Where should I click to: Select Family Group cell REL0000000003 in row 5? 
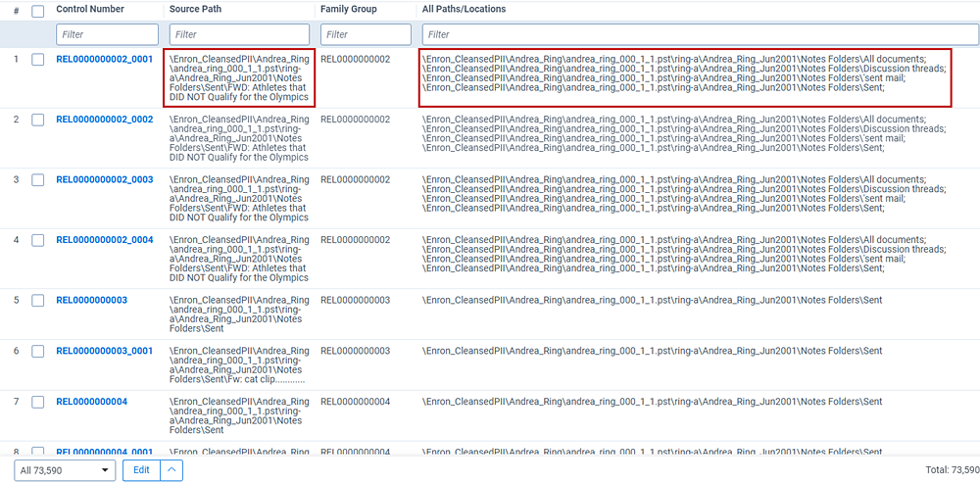355,300
